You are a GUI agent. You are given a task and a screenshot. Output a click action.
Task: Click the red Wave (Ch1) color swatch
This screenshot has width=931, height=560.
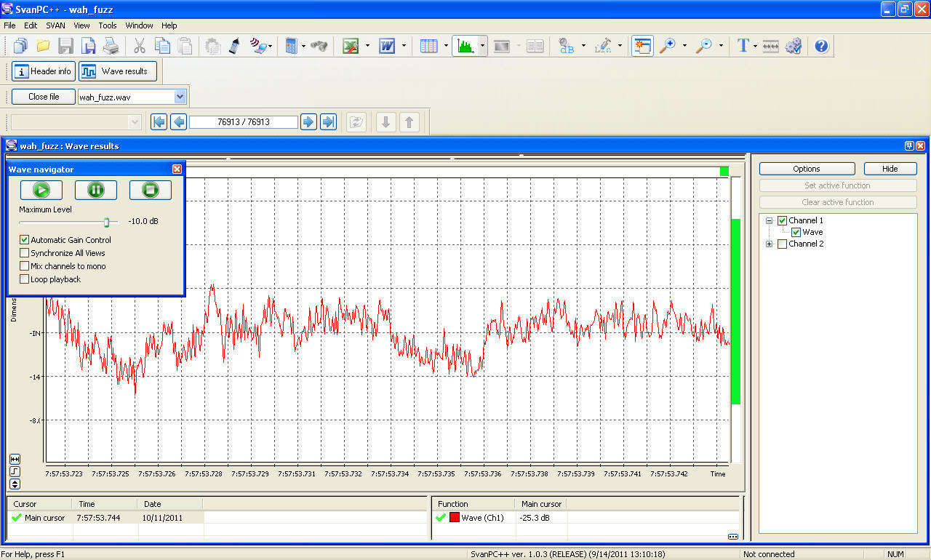pos(454,518)
